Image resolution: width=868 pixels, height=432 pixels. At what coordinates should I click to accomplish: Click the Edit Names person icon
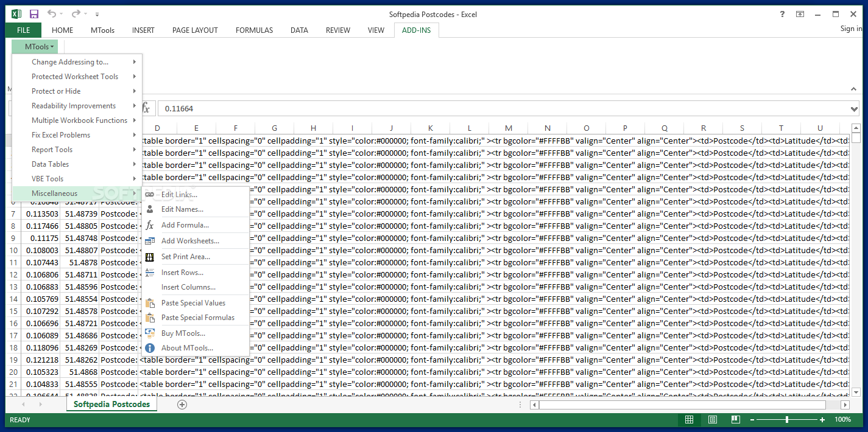[x=150, y=209]
